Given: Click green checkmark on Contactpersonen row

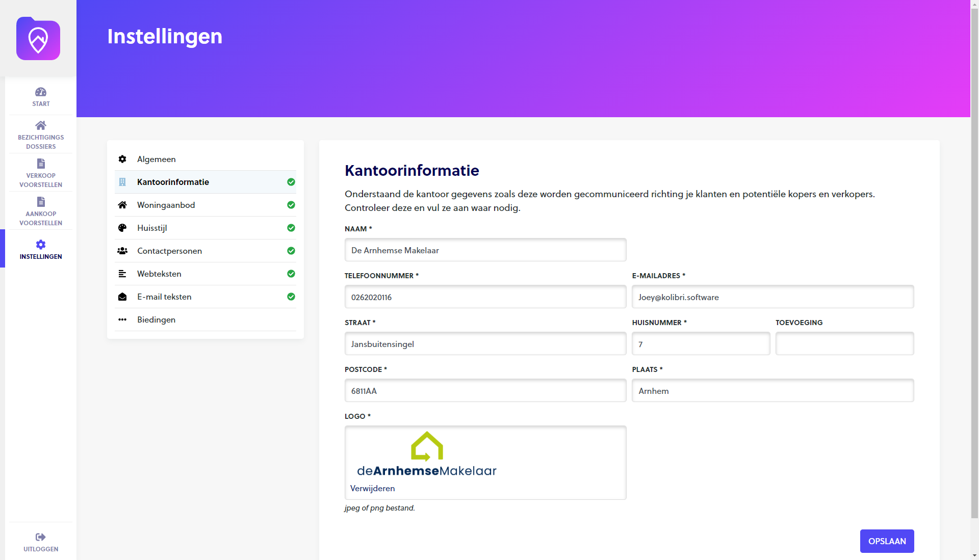Looking at the screenshot, I should click(x=291, y=251).
